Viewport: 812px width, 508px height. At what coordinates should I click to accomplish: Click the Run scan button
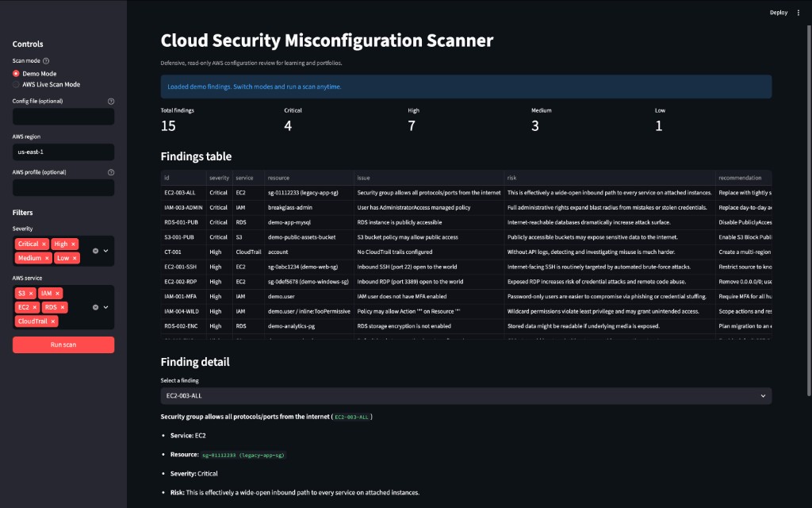pyautogui.click(x=63, y=344)
